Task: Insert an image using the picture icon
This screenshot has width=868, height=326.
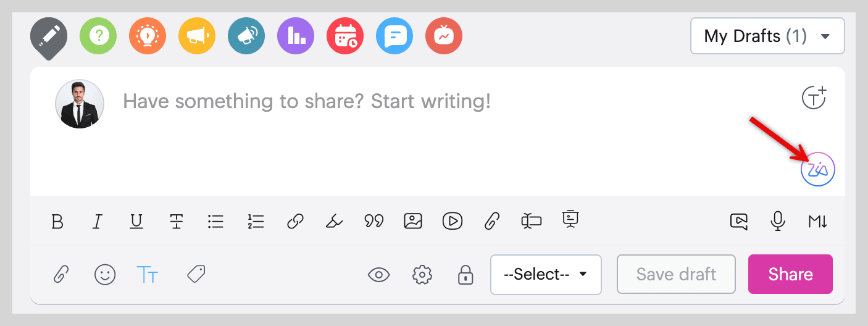Action: coord(413,220)
